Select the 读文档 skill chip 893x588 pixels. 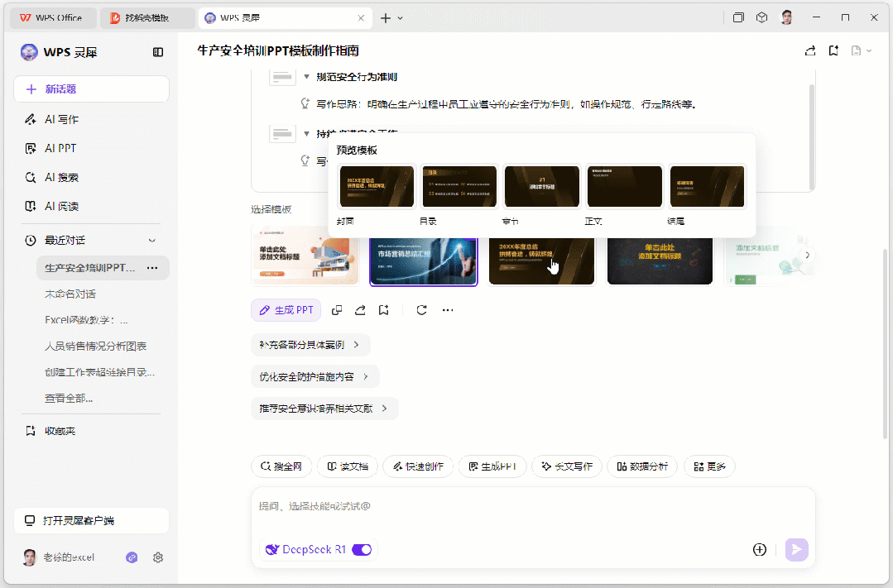pos(348,466)
